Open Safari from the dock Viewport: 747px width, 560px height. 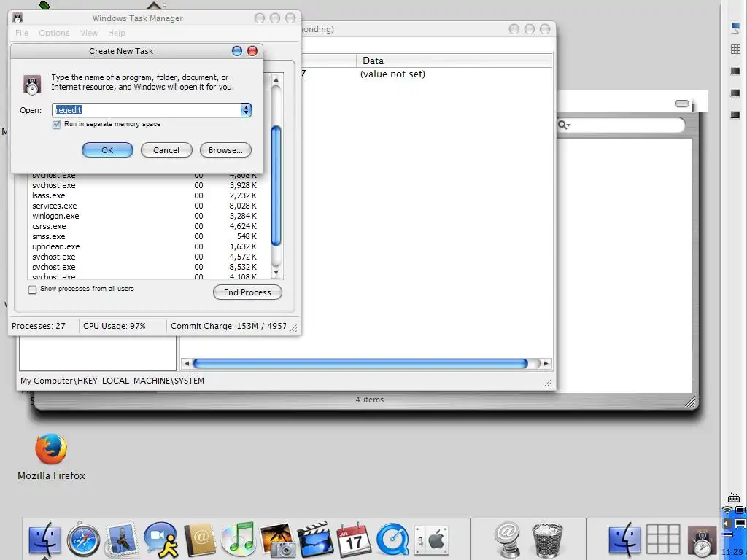83,540
